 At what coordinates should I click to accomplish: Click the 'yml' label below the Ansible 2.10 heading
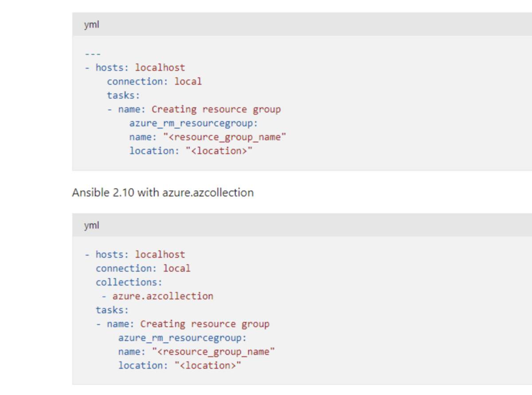coord(91,225)
